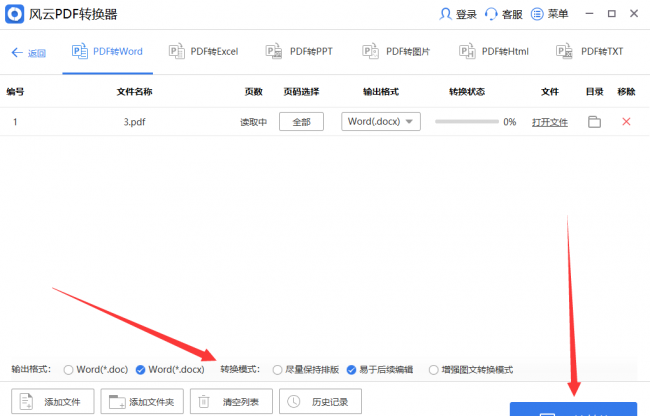Click the PDF转PPT tab icon
The width and height of the screenshot is (650, 416).
coord(274,51)
